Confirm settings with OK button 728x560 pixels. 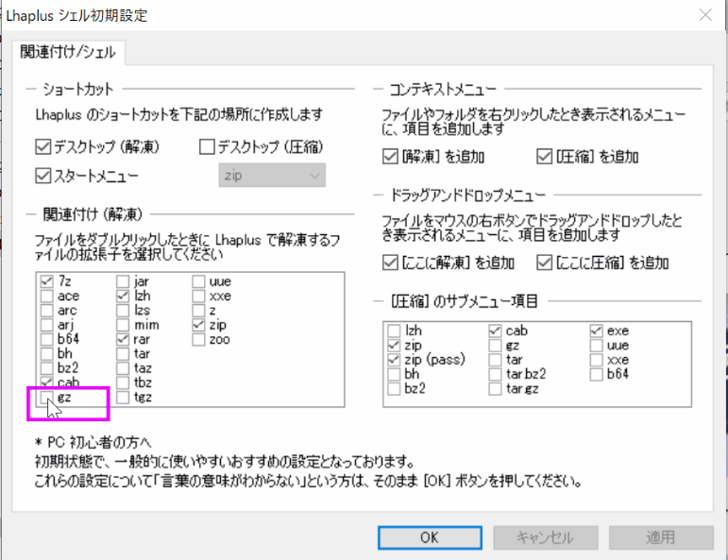pos(430,537)
